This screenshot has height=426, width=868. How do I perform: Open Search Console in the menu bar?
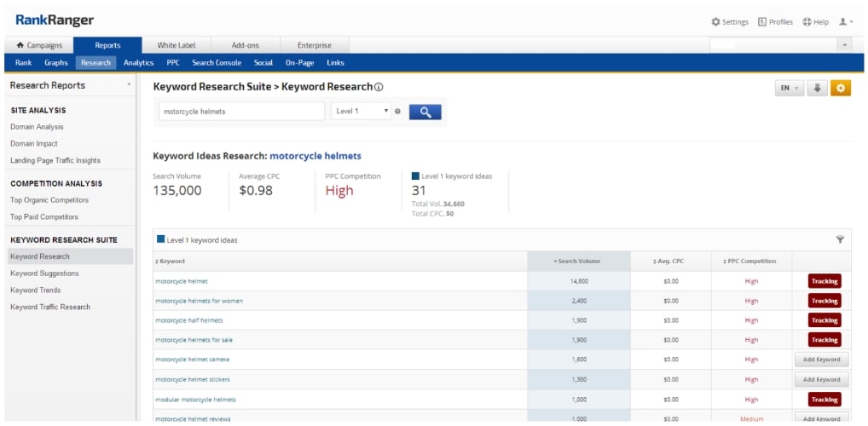point(217,62)
